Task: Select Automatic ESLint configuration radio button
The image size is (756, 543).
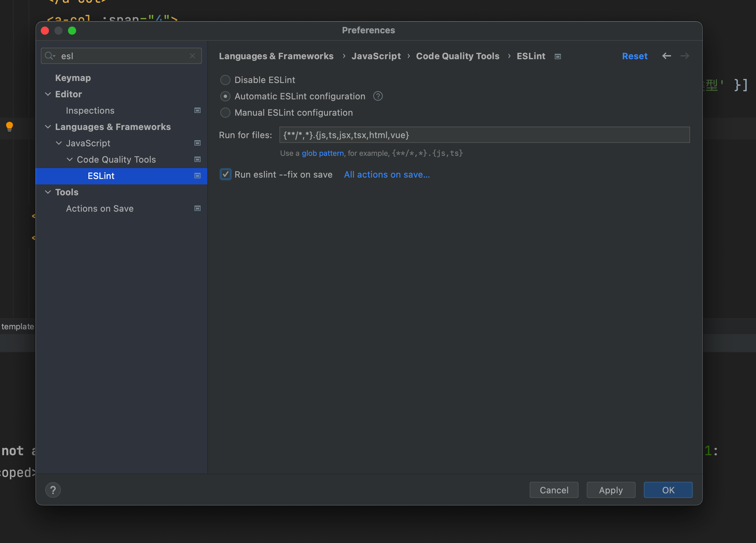Action: tap(225, 96)
